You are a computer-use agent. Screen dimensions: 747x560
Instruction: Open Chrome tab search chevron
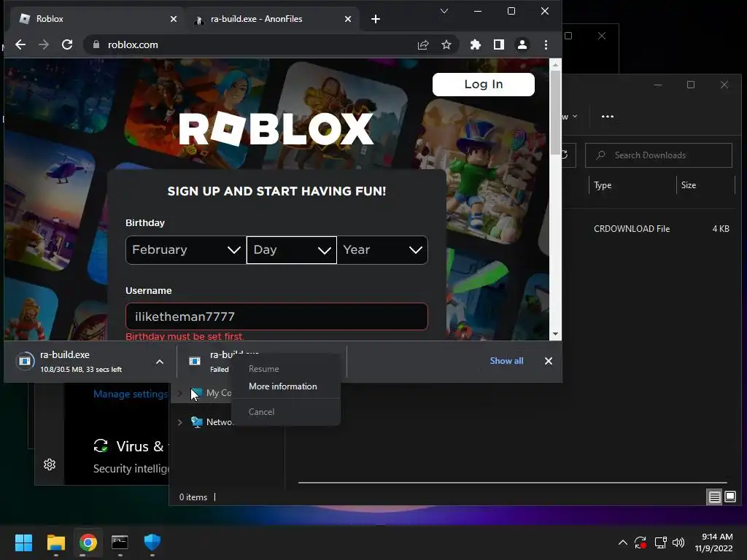(444, 11)
